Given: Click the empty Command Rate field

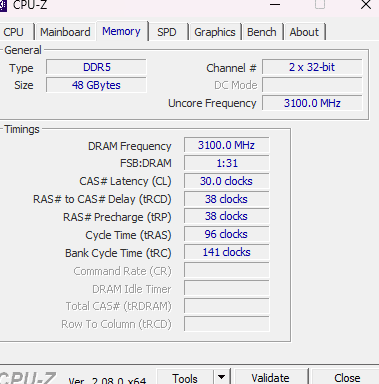Looking at the screenshot, I should click(227, 270).
